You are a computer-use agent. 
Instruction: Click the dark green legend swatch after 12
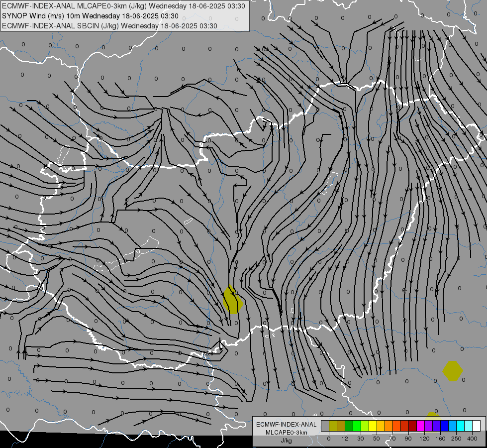point(349,426)
